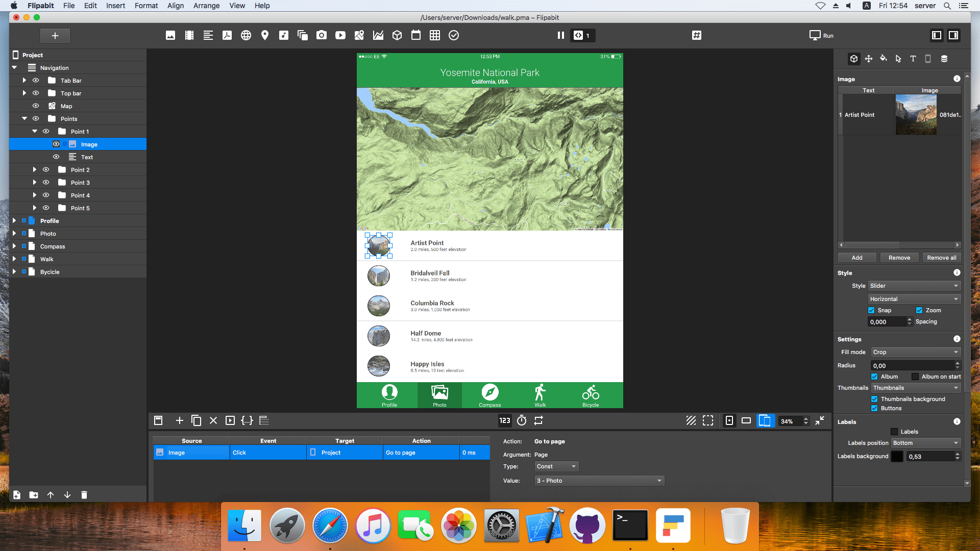Insert table grid widget
Viewport: 980px width, 551px height.
pos(435,35)
